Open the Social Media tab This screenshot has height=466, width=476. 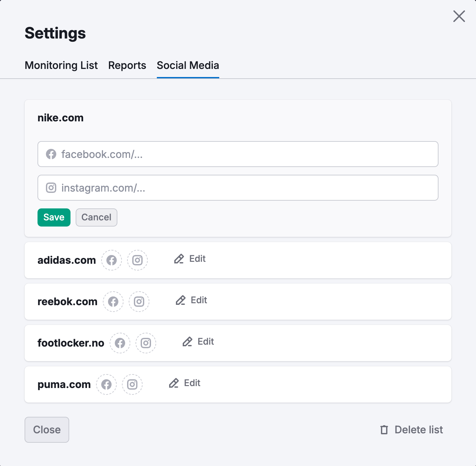click(x=188, y=65)
